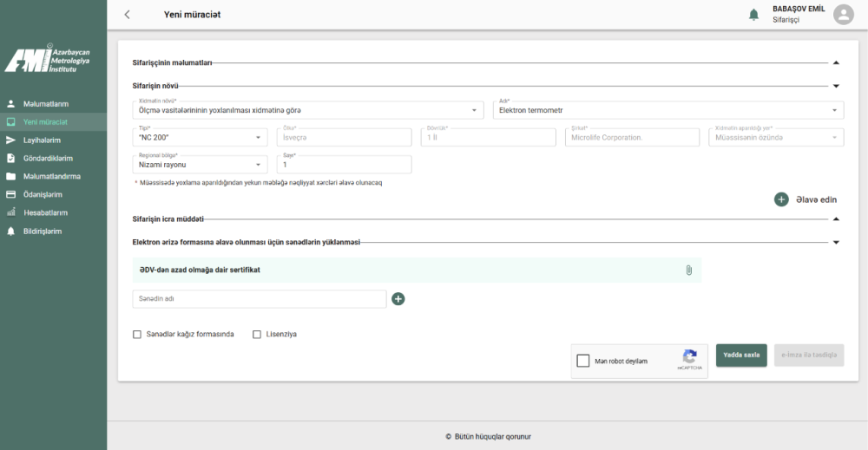Image resolution: width=868 pixels, height=450 pixels.
Task: Open Ödənişlərim menu item
Action: pos(43,194)
